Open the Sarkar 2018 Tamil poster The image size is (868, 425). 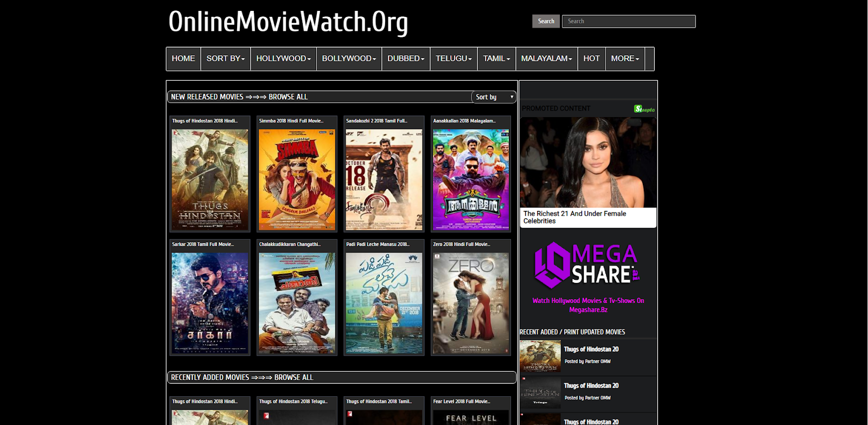click(210, 304)
